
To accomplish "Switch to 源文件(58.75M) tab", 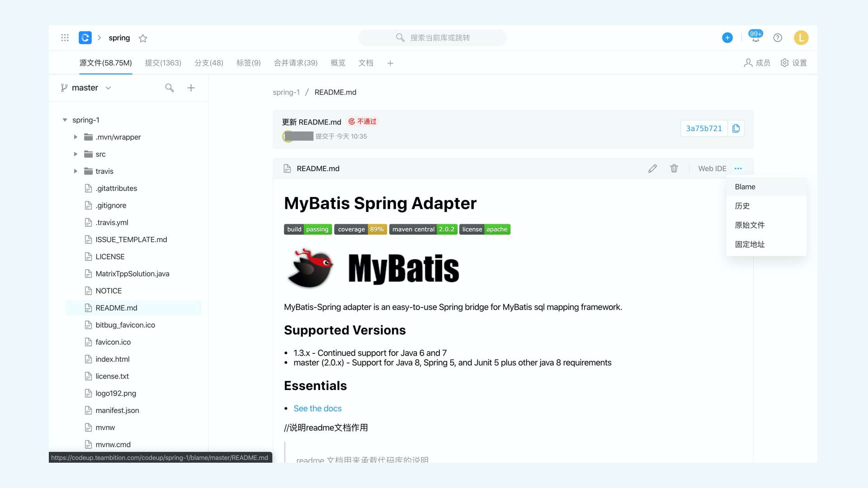I will pyautogui.click(x=106, y=63).
